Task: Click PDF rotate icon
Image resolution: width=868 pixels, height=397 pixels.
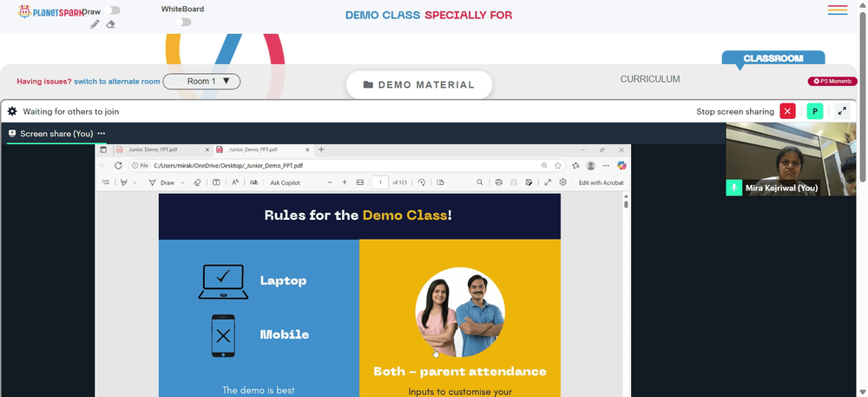Action: tap(422, 182)
